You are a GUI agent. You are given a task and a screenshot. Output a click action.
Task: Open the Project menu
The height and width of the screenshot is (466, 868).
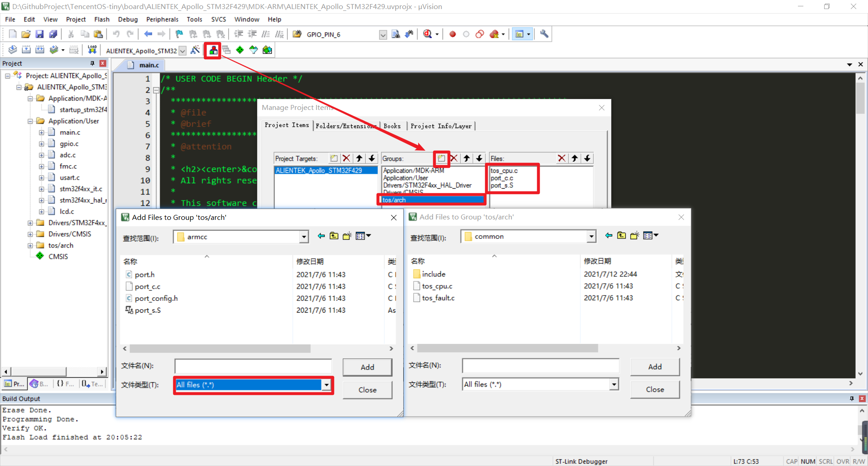(x=75, y=19)
